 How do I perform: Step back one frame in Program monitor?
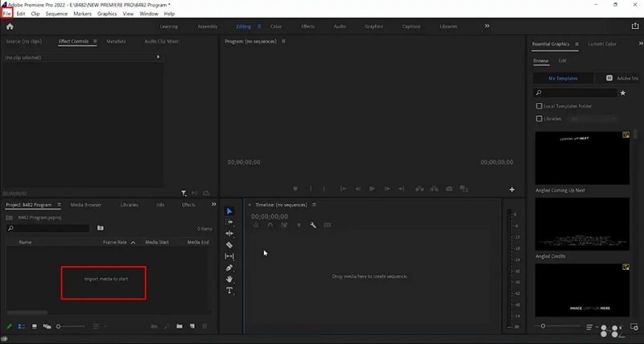tap(357, 189)
